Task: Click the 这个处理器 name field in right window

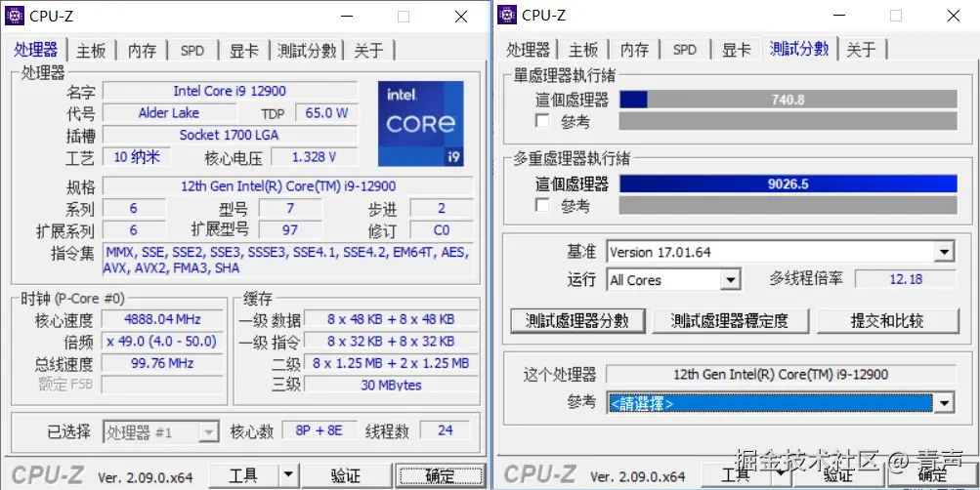Action: pos(781,375)
